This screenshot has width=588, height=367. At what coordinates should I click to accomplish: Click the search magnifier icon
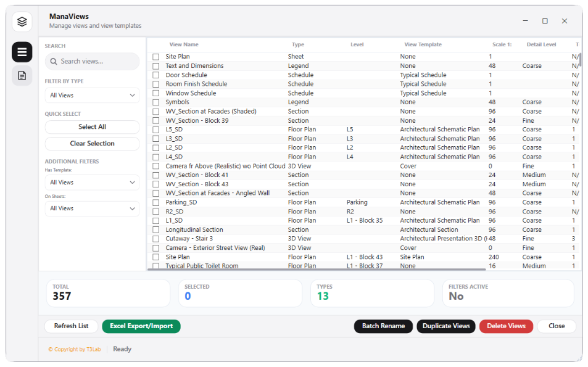click(x=54, y=62)
